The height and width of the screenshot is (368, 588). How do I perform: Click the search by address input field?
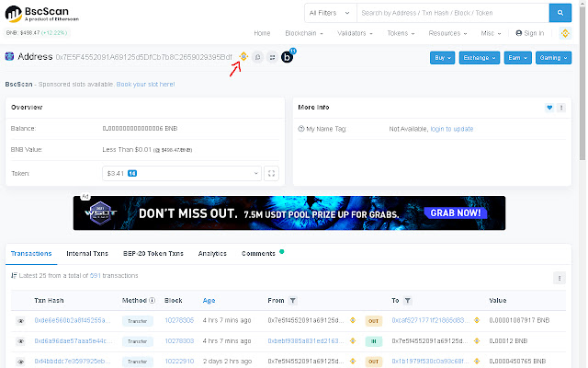pyautogui.click(x=454, y=13)
